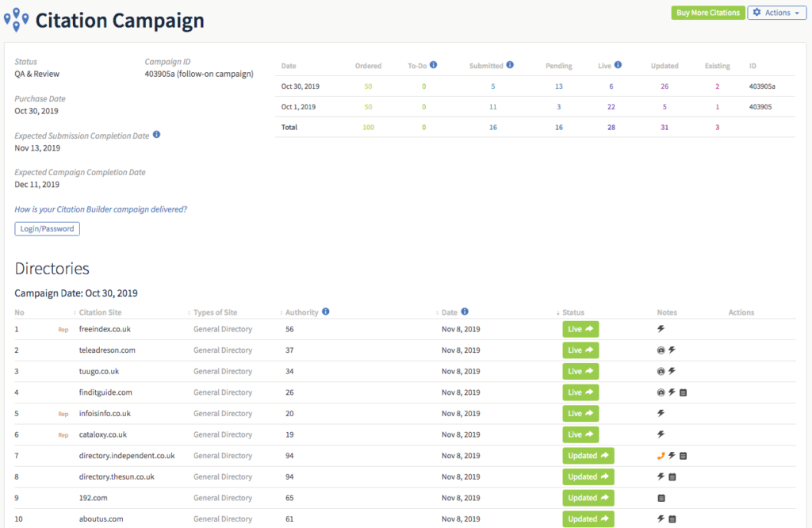Click email @ icon in finditguide.com row
Image resolution: width=812 pixels, height=528 pixels.
coord(661,393)
